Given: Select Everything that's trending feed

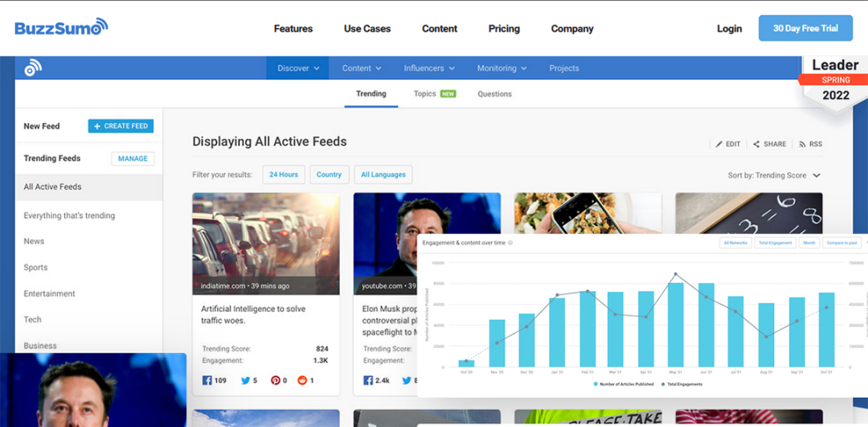Looking at the screenshot, I should point(69,216).
